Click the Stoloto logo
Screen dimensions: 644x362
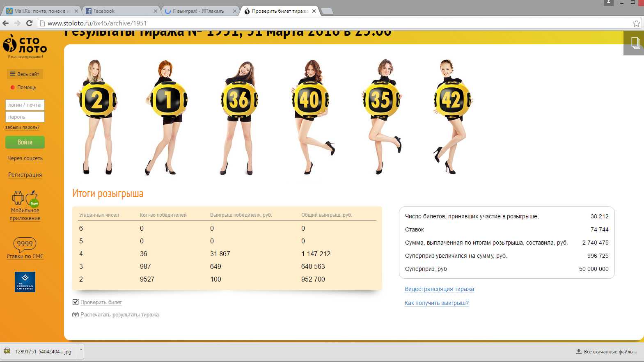point(25,46)
